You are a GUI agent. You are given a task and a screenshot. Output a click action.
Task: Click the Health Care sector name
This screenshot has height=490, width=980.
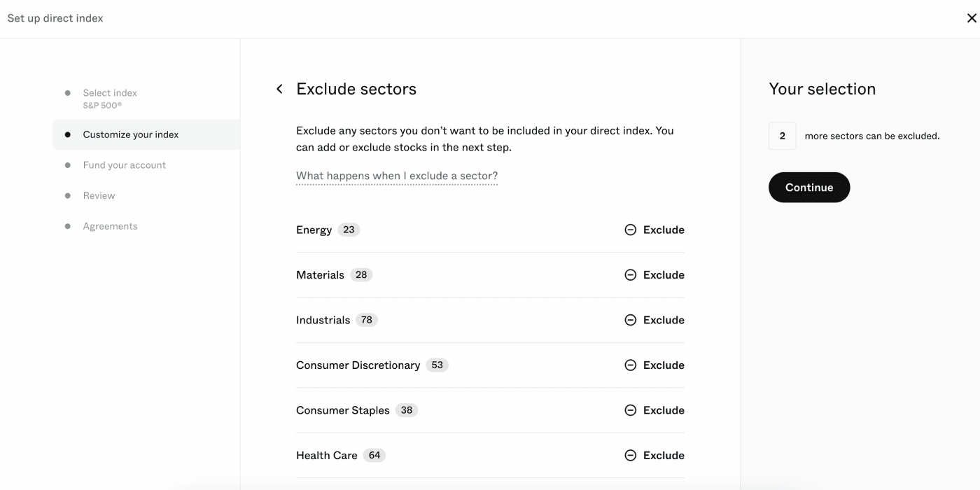327,456
